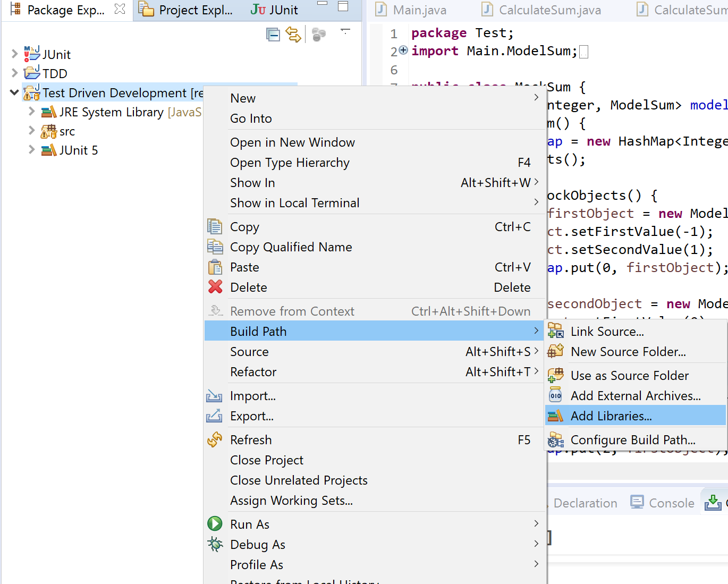Switch to the JUnit view tab
This screenshot has height=584, width=728.
pyautogui.click(x=275, y=10)
